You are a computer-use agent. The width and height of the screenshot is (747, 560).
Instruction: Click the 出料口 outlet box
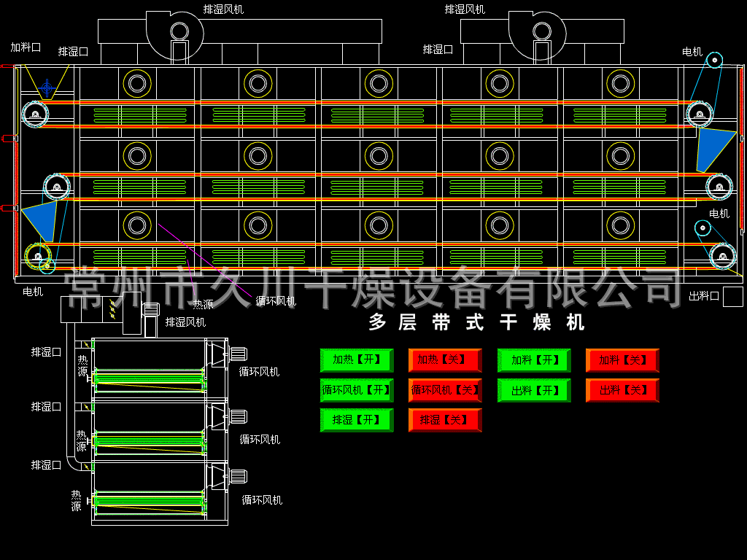(732, 297)
